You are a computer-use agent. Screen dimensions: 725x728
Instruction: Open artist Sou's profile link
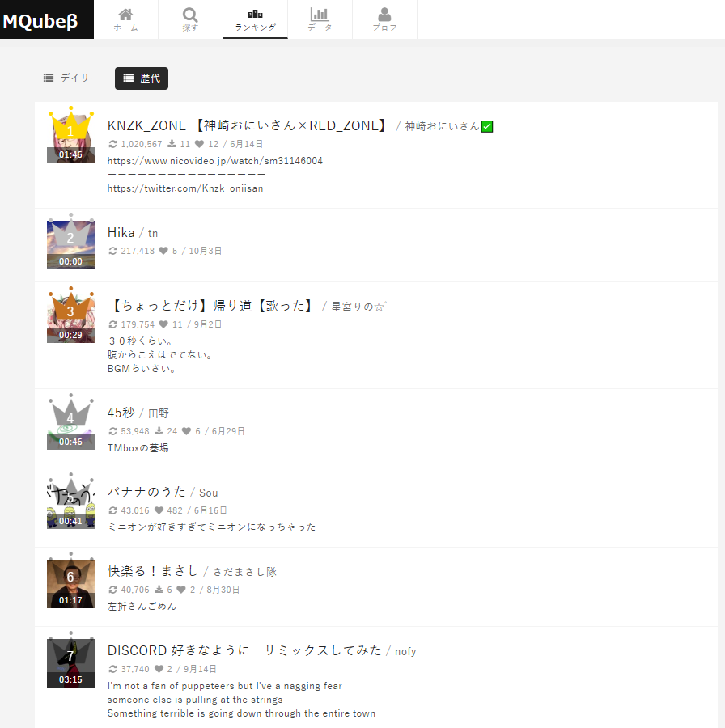point(209,493)
